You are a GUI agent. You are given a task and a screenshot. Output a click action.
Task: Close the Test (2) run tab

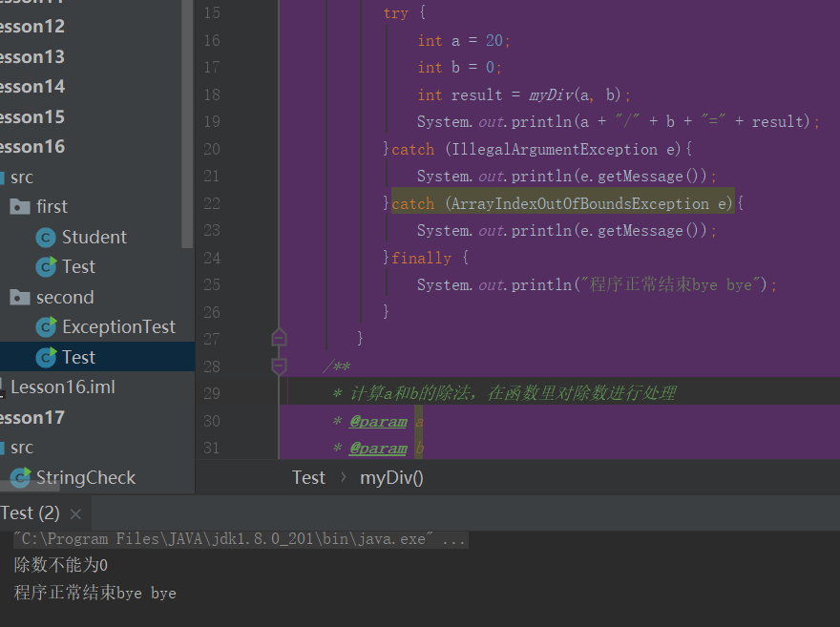coord(75,514)
